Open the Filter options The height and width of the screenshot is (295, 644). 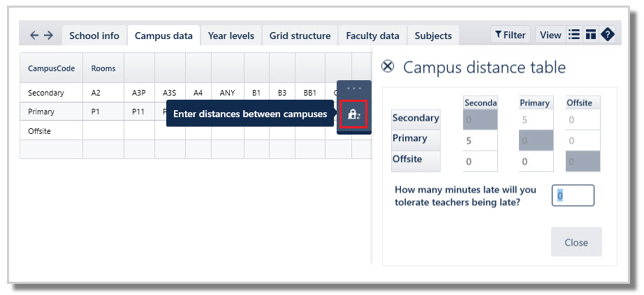(511, 35)
